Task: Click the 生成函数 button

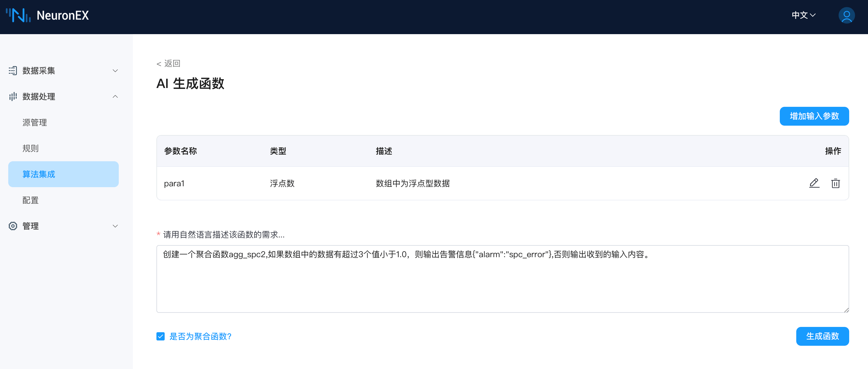Action: (822, 336)
